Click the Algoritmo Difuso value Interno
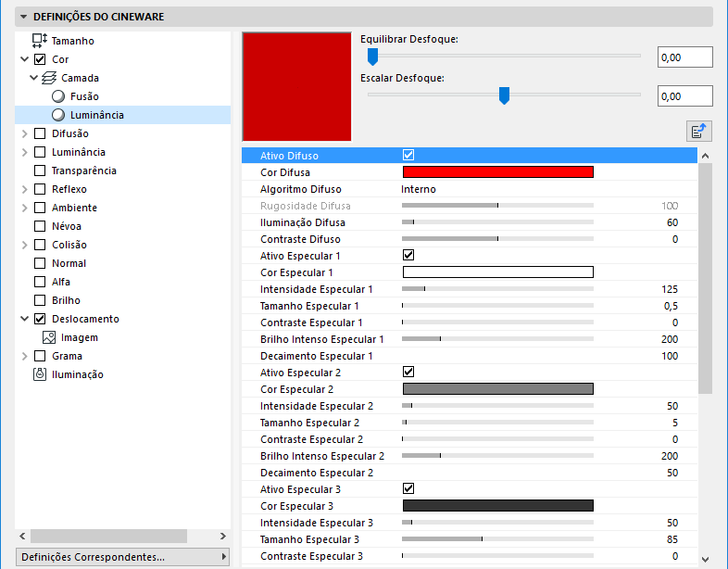 click(419, 189)
